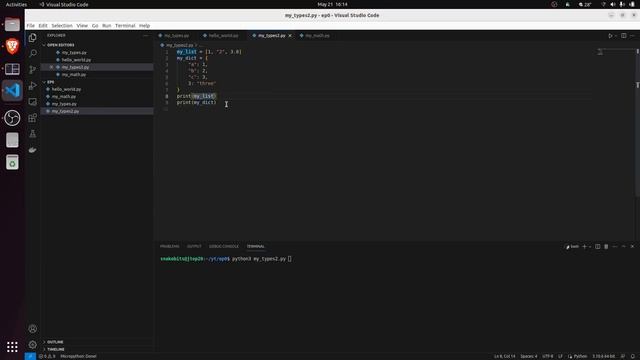640x360 pixels.
Task: Select hello_world.py in the EP0 folder
Action: (97, 89)
